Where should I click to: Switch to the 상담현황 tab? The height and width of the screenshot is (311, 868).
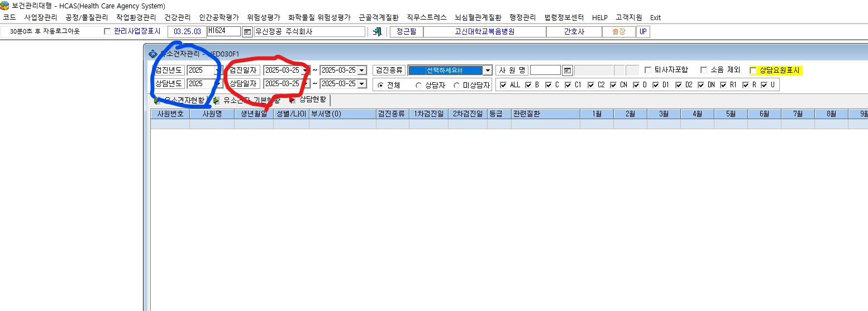pyautogui.click(x=308, y=100)
